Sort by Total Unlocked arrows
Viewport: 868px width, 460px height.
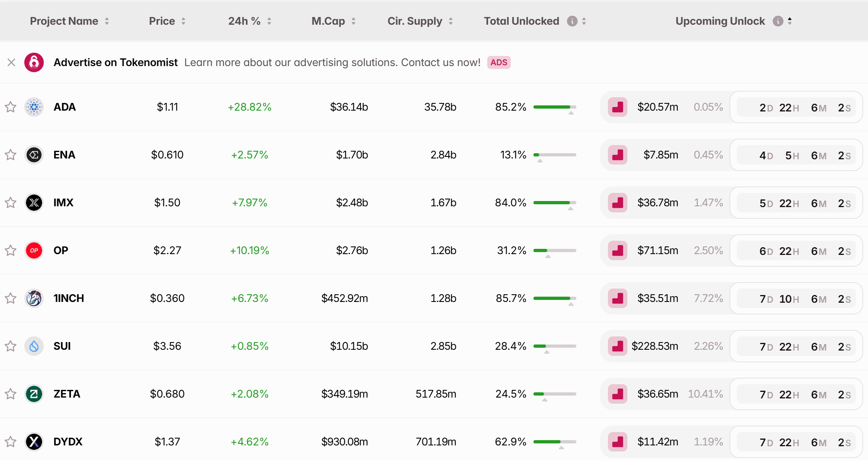tap(584, 21)
